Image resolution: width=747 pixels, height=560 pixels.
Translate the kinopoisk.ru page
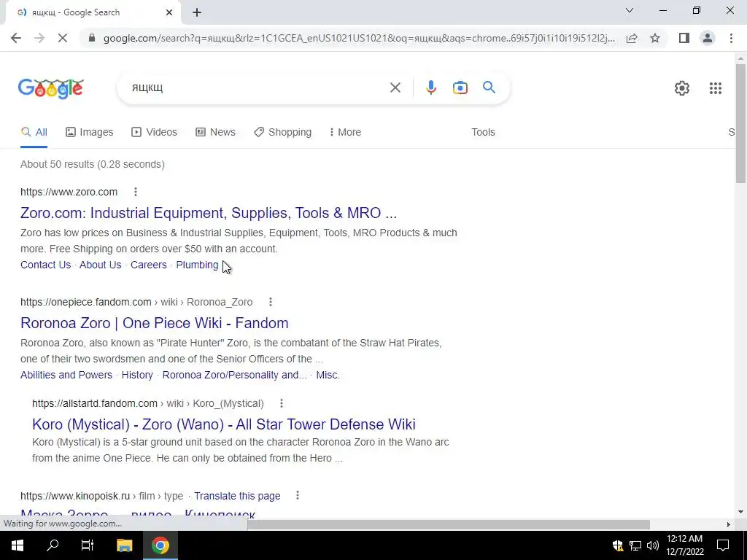(x=237, y=496)
